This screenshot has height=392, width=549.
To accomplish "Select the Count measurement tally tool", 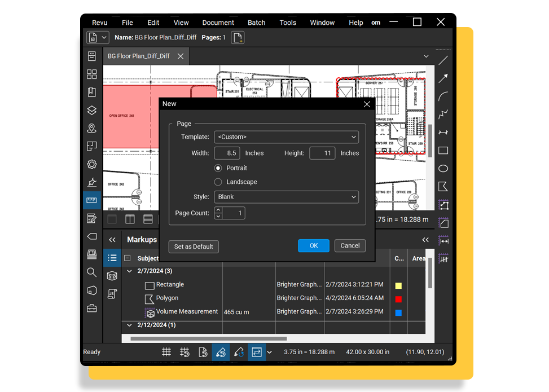I will click(x=443, y=259).
